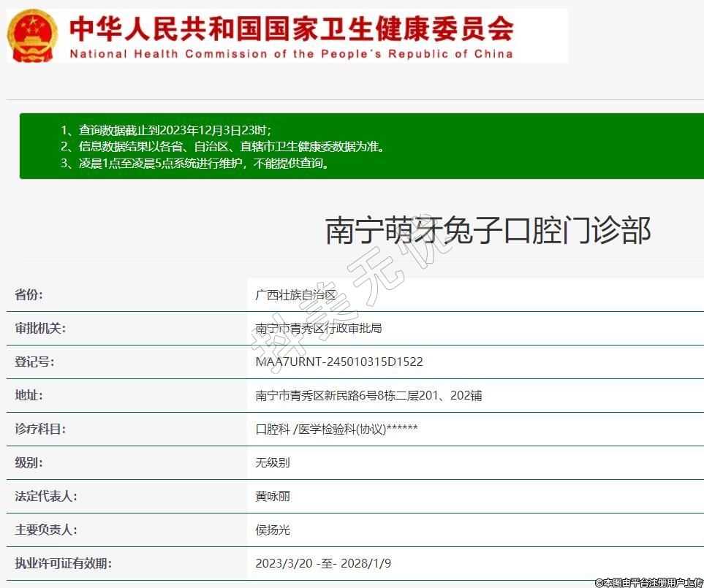Click the national emblem logo

click(33, 36)
